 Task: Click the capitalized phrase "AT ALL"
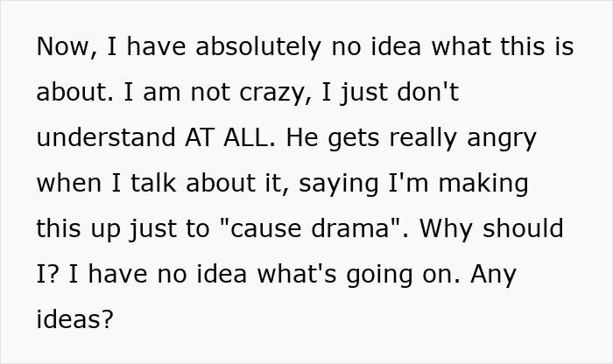click(x=232, y=138)
